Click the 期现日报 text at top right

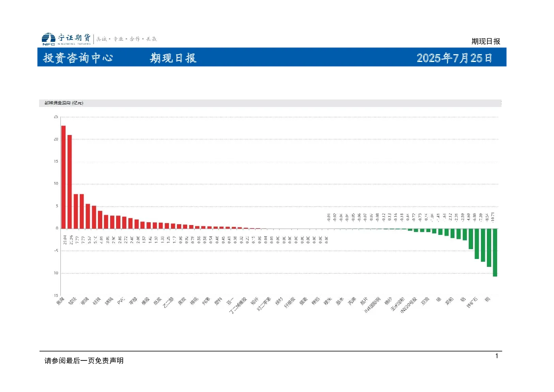coord(486,41)
